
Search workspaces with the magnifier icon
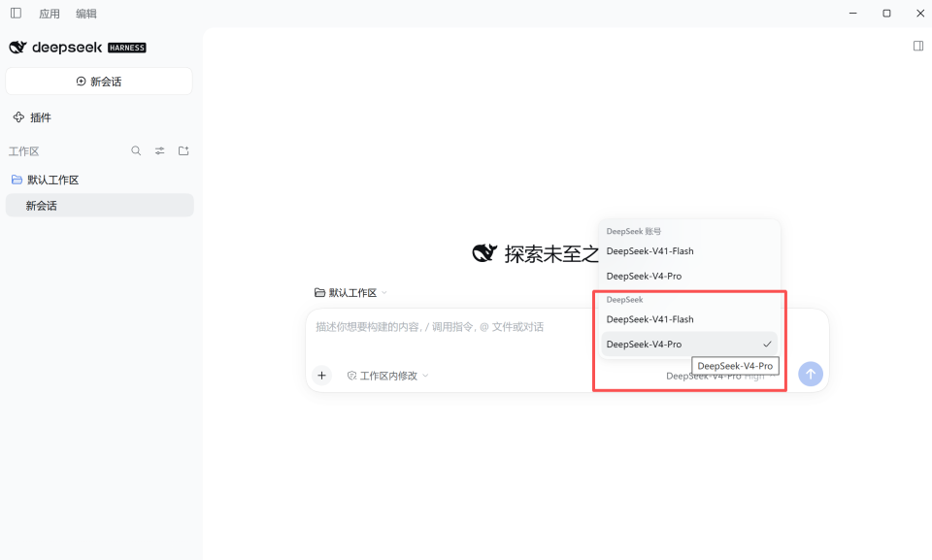(x=136, y=151)
